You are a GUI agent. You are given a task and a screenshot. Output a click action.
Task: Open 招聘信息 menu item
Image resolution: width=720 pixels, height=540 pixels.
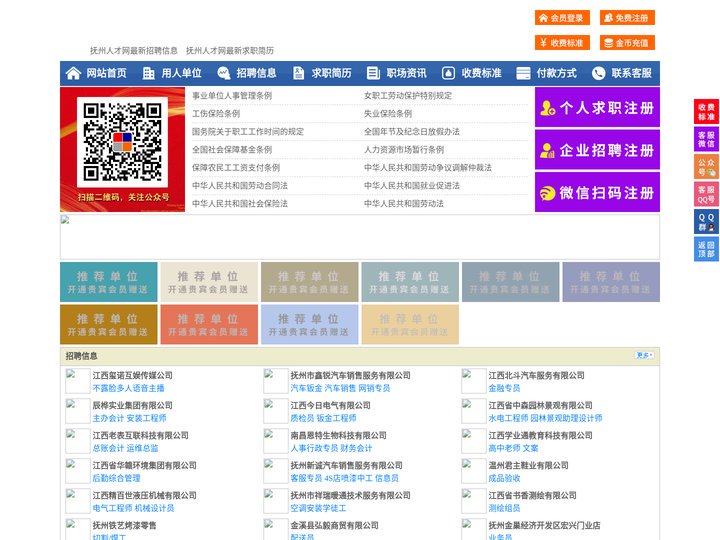256,73
